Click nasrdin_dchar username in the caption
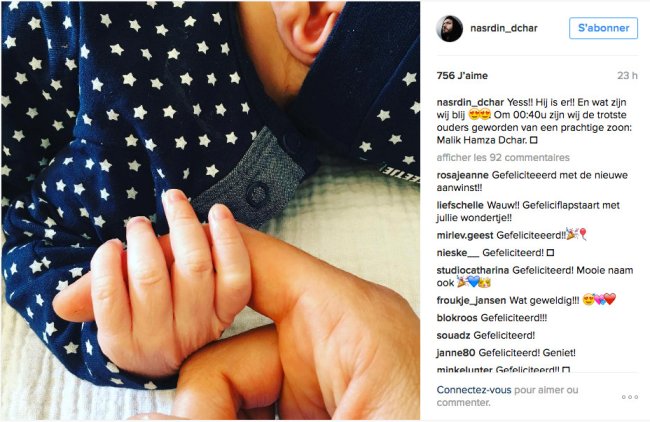The image size is (650, 422). pos(470,102)
